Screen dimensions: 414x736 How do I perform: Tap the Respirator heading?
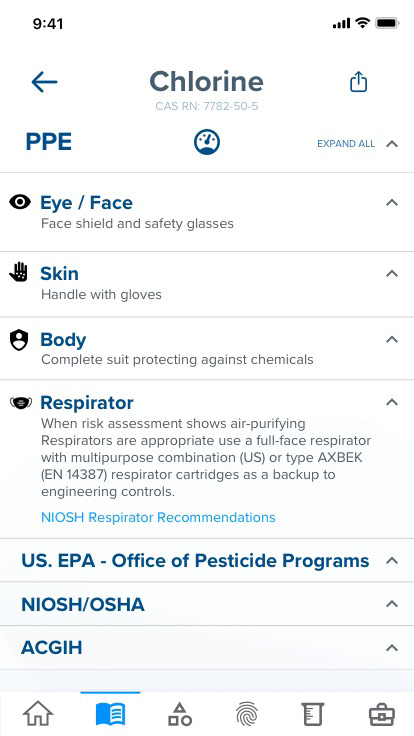click(x=87, y=402)
